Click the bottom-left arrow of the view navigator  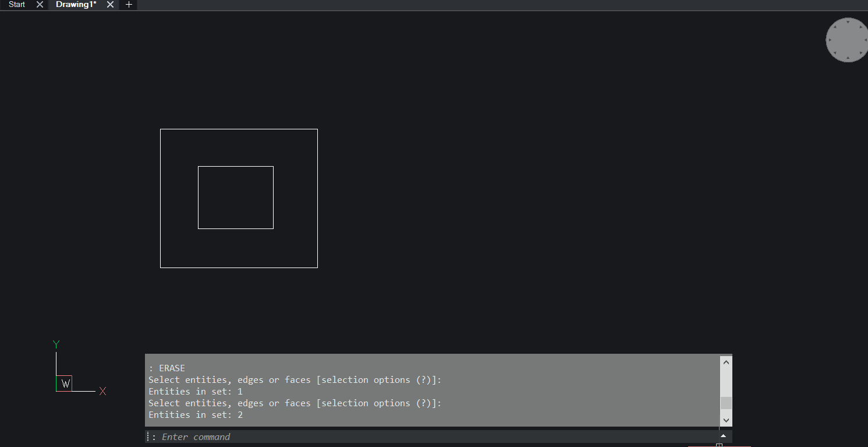pos(835,53)
